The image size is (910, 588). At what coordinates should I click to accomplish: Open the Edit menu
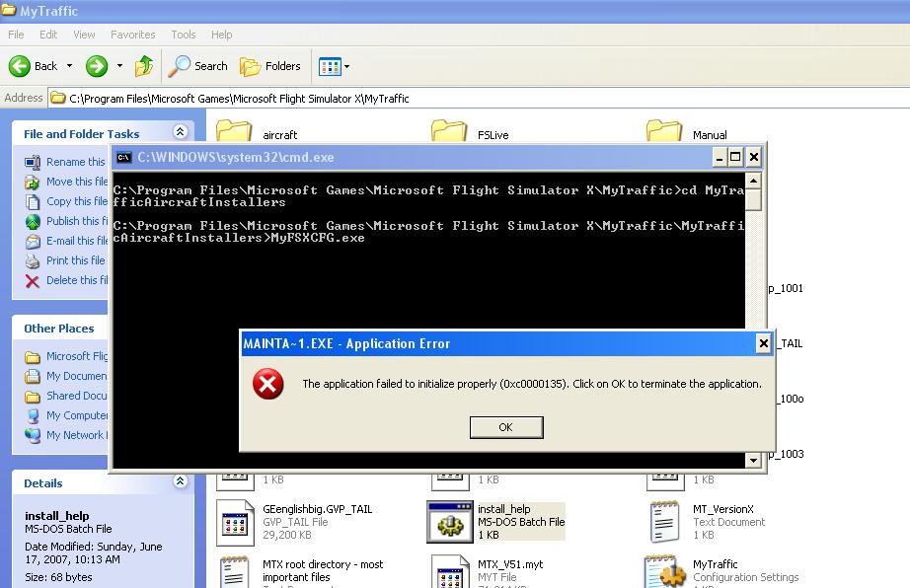(x=48, y=35)
